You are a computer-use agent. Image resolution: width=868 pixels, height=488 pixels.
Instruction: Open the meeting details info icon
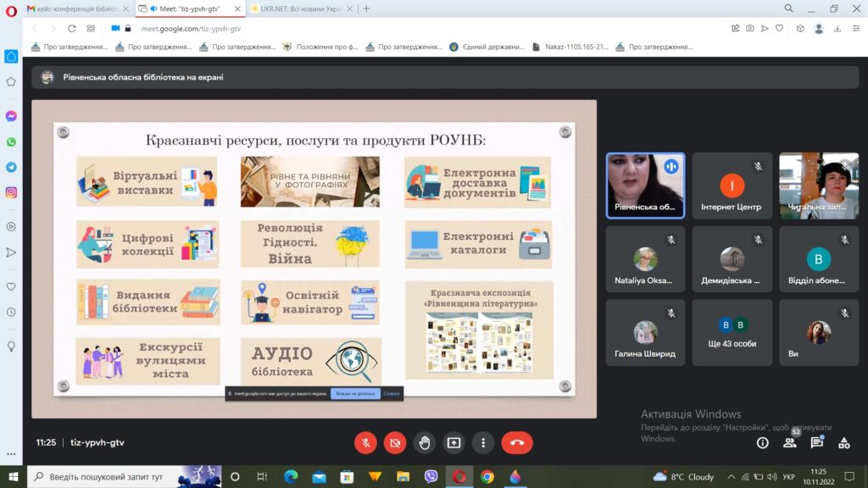(x=762, y=442)
